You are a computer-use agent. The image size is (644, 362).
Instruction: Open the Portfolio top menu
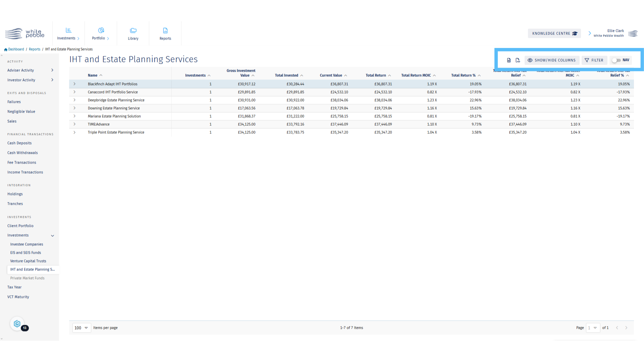101,34
